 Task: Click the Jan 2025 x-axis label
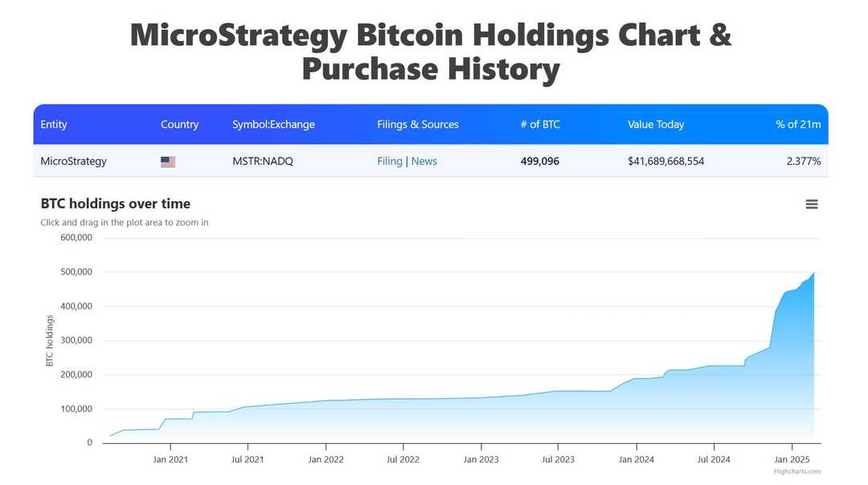point(792,459)
